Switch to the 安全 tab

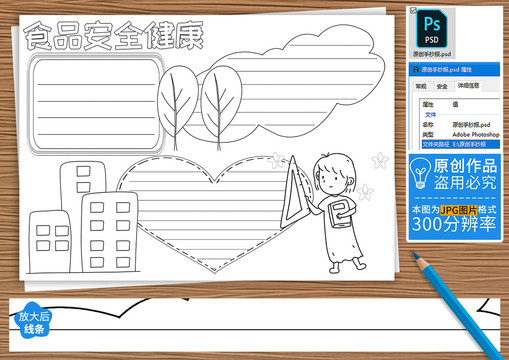(x=442, y=86)
